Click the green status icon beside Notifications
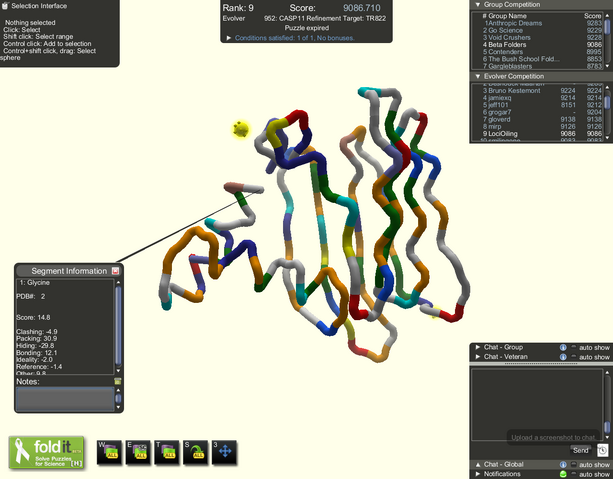613x479 pixels. point(563,474)
